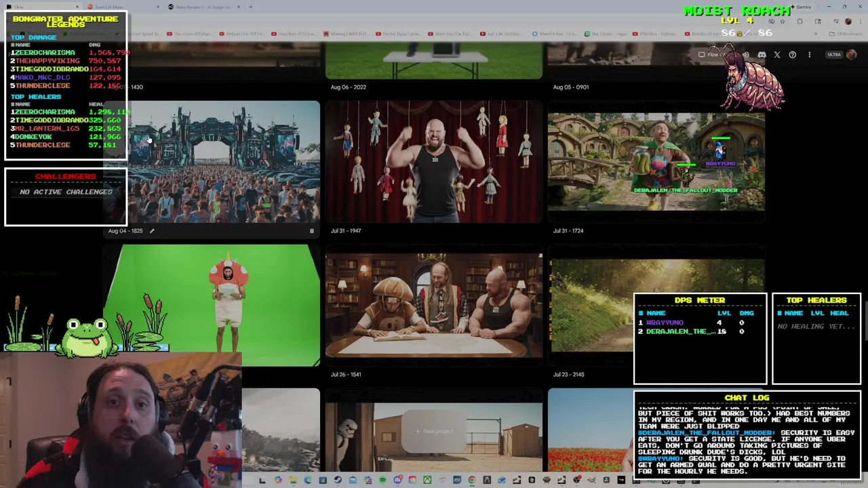
Task: Open the bald man puppets project Jul 31 - 1947
Action: pos(434,162)
